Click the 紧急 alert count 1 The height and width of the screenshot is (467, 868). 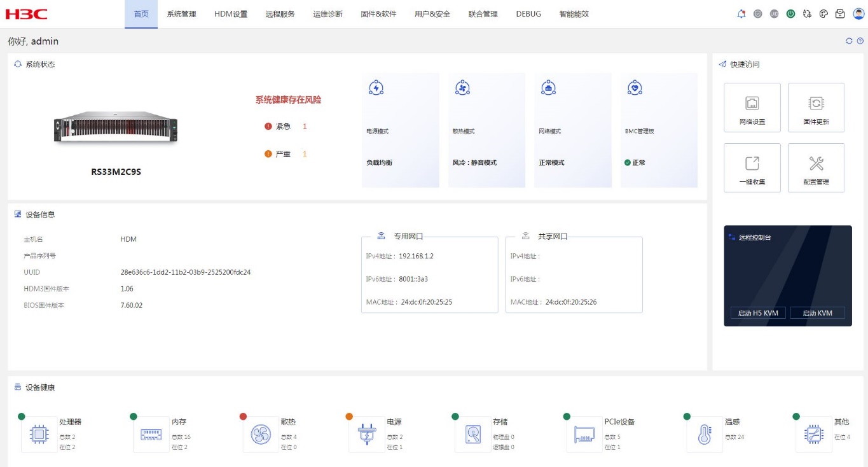pos(305,127)
